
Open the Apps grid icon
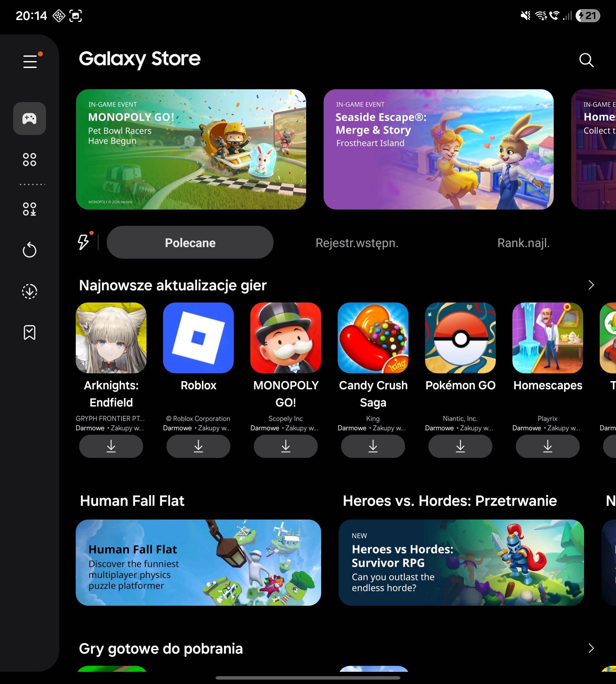29,159
